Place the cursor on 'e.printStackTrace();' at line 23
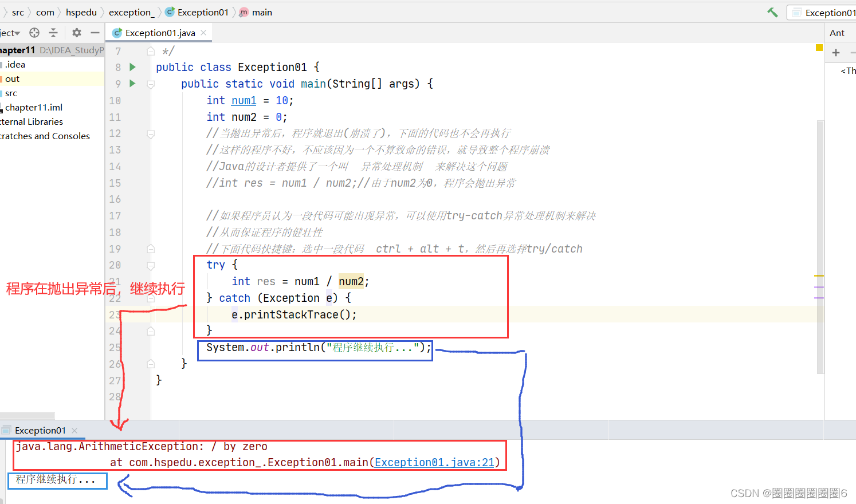Viewport: 856px width, 504px height. (294, 314)
